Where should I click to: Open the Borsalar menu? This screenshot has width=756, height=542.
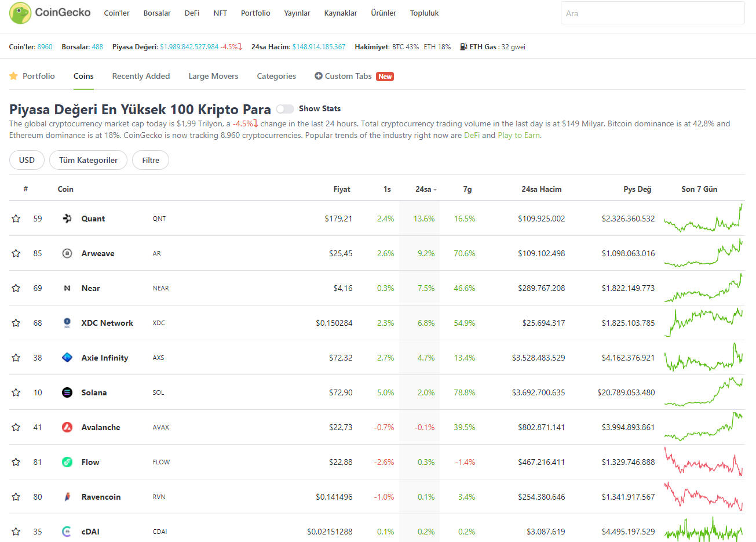click(157, 13)
